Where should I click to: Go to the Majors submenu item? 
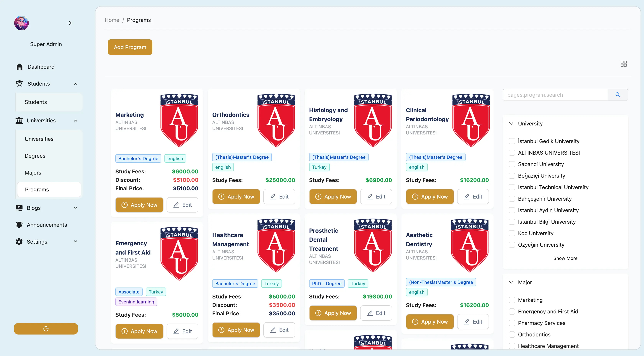point(33,173)
